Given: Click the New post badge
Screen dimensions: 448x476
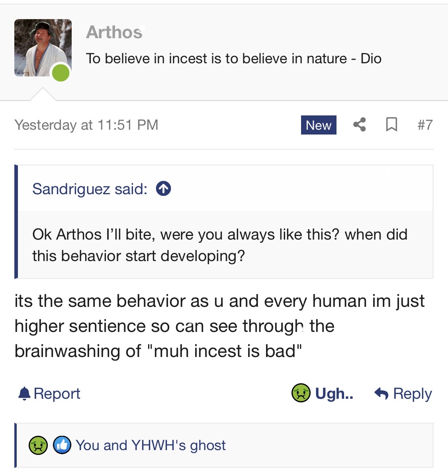Looking at the screenshot, I should 319,125.
